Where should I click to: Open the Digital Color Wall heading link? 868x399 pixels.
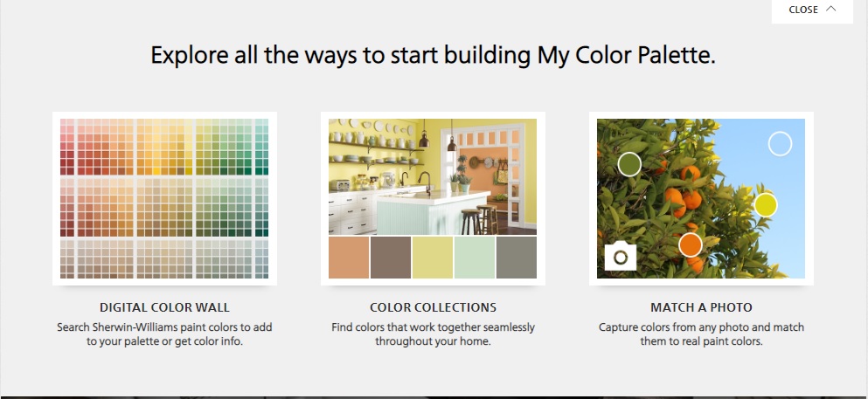click(x=164, y=307)
